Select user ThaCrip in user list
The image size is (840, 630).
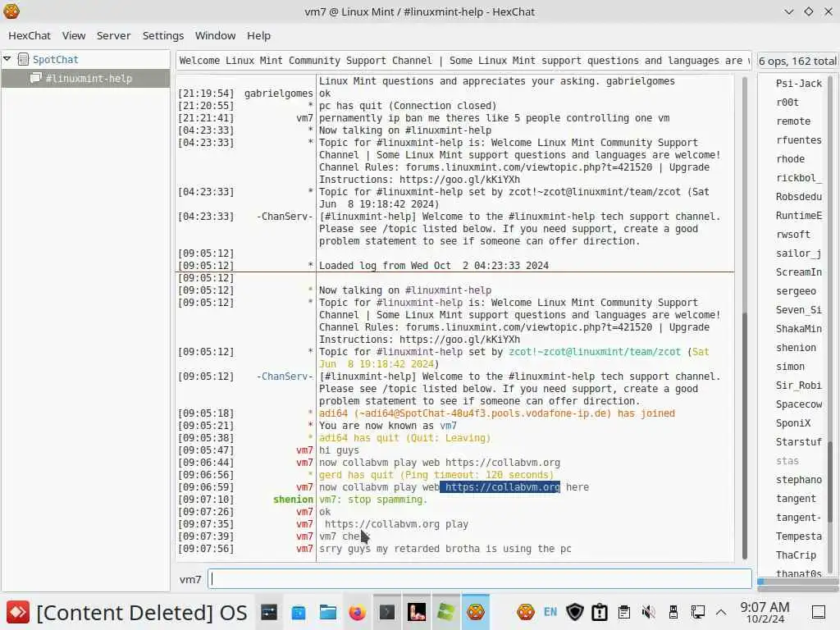coord(796,555)
